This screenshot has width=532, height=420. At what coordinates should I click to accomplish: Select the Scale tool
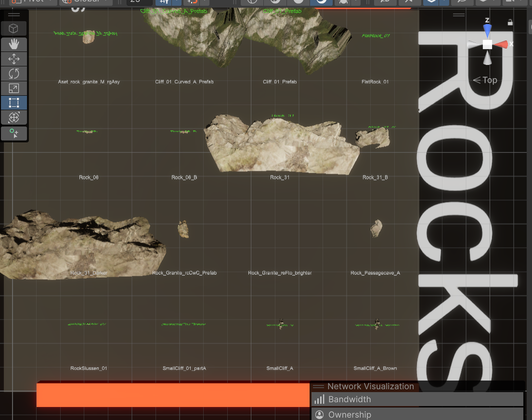click(x=14, y=88)
